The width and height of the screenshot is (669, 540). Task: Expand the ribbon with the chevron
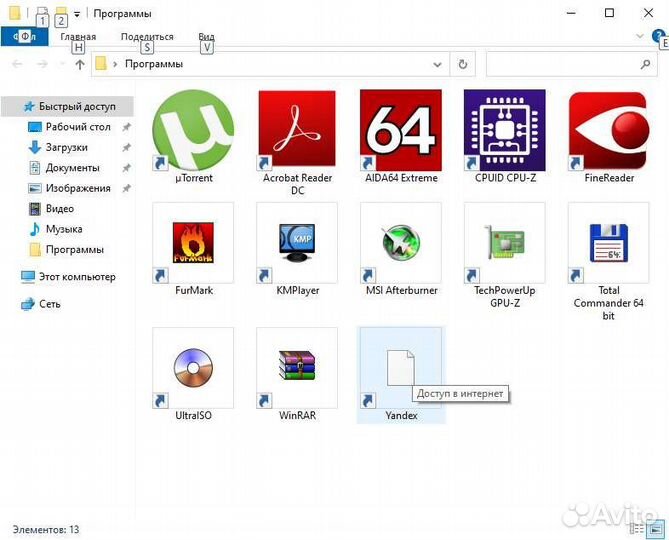point(641,36)
